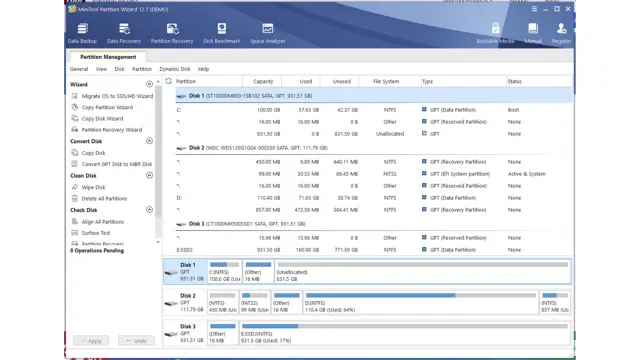
Task: Convert GPT Disk to MBR Disk
Action: [x=112, y=164]
